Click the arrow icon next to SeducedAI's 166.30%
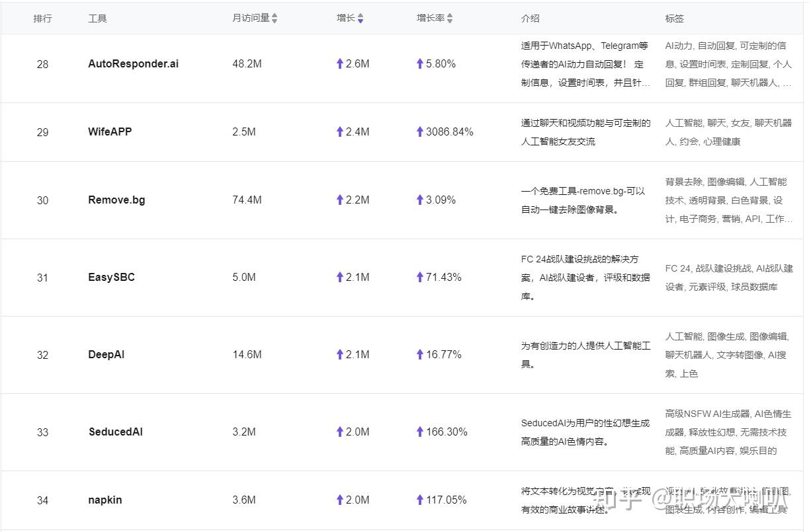Screen dimensions: 809x532 [419, 432]
